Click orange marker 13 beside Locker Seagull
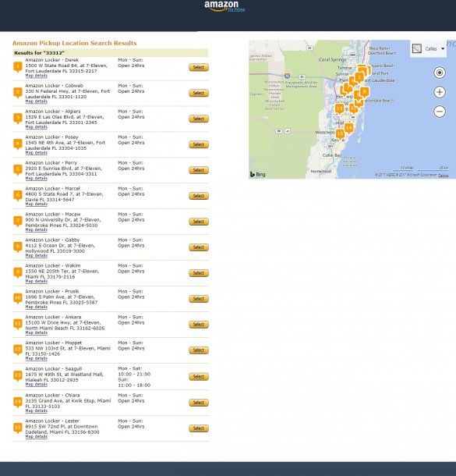This screenshot has height=476, width=456. (18, 376)
